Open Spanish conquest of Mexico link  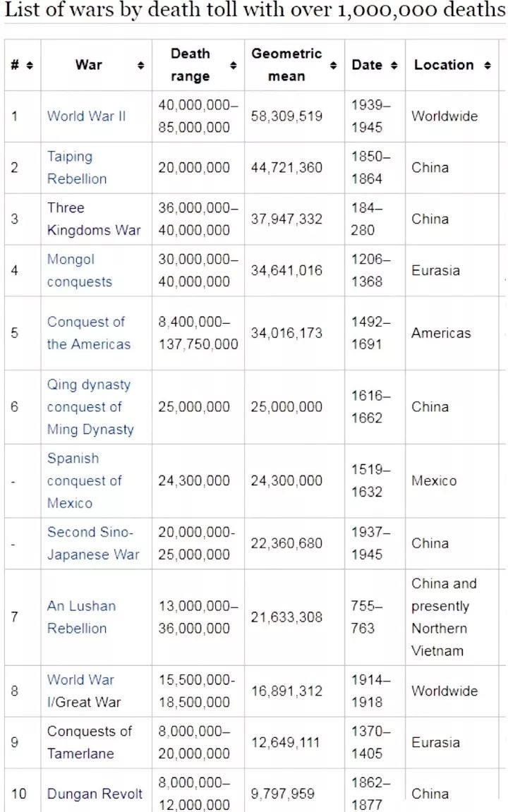pyautogui.click(x=84, y=480)
